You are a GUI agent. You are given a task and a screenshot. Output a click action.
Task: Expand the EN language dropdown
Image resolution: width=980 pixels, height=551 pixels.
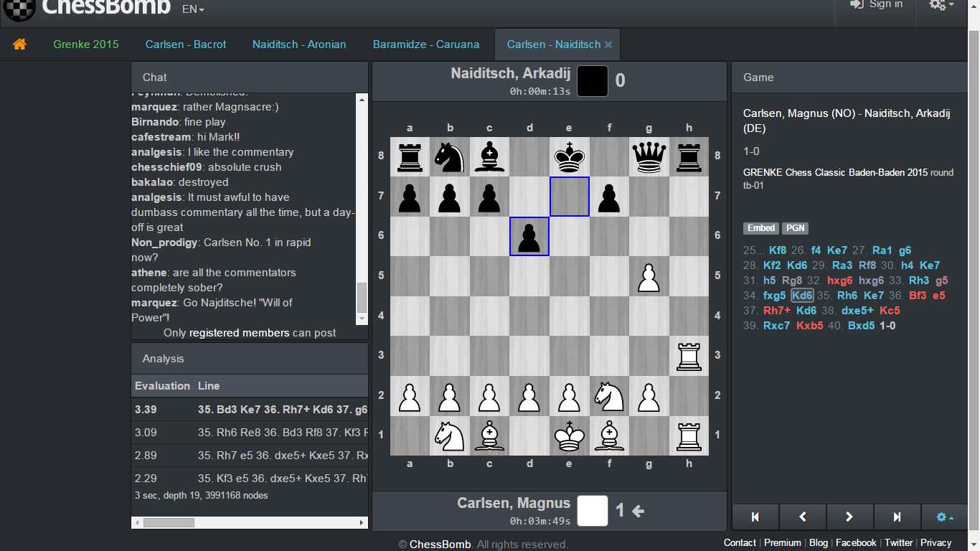click(193, 9)
